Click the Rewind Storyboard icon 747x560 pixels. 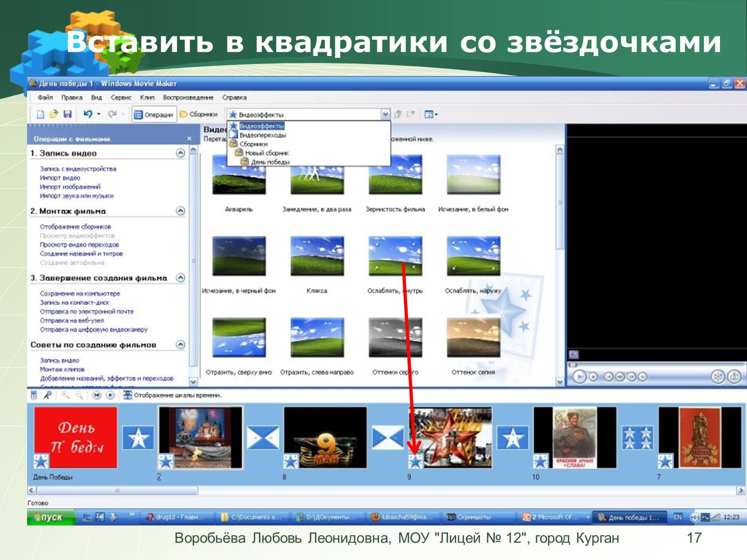[x=97, y=395]
